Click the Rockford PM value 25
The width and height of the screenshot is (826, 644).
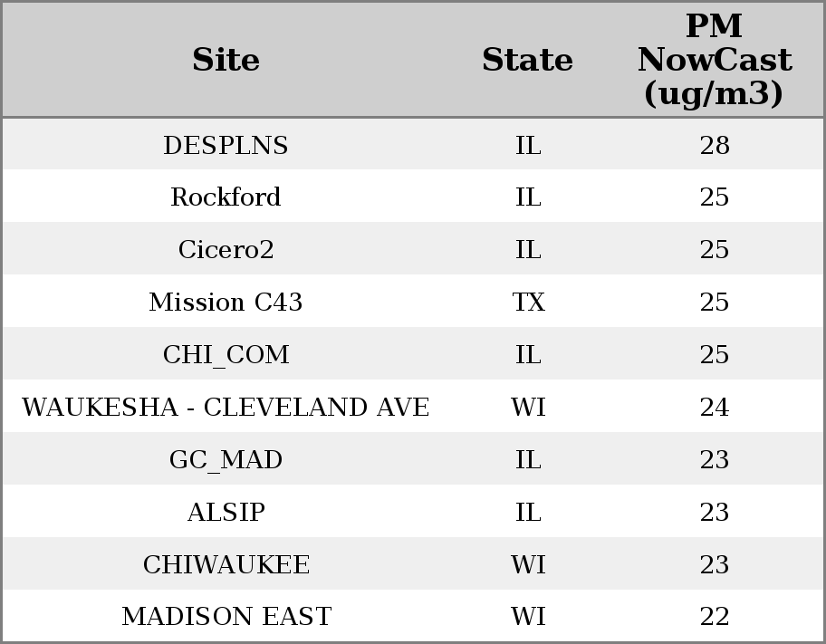[x=714, y=197]
